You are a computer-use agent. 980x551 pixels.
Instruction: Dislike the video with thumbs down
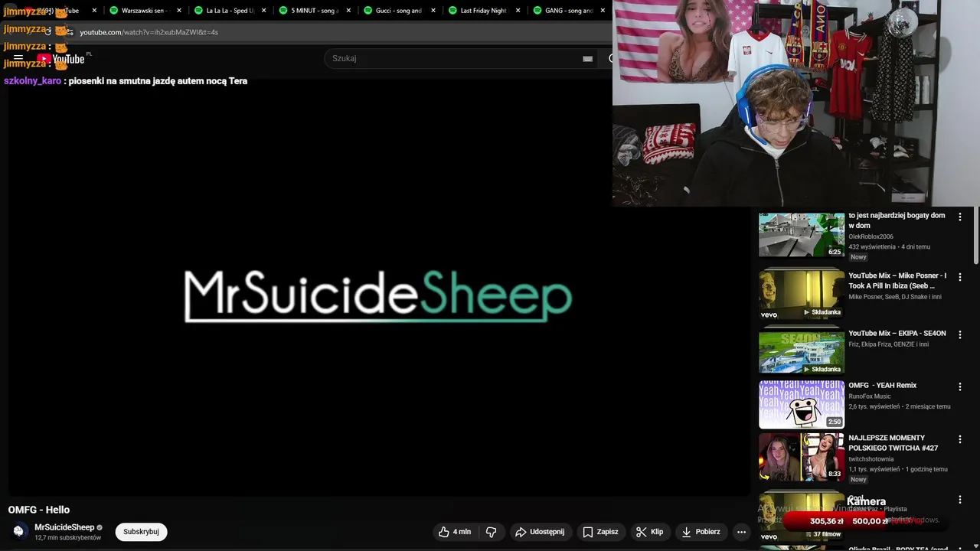[492, 532]
